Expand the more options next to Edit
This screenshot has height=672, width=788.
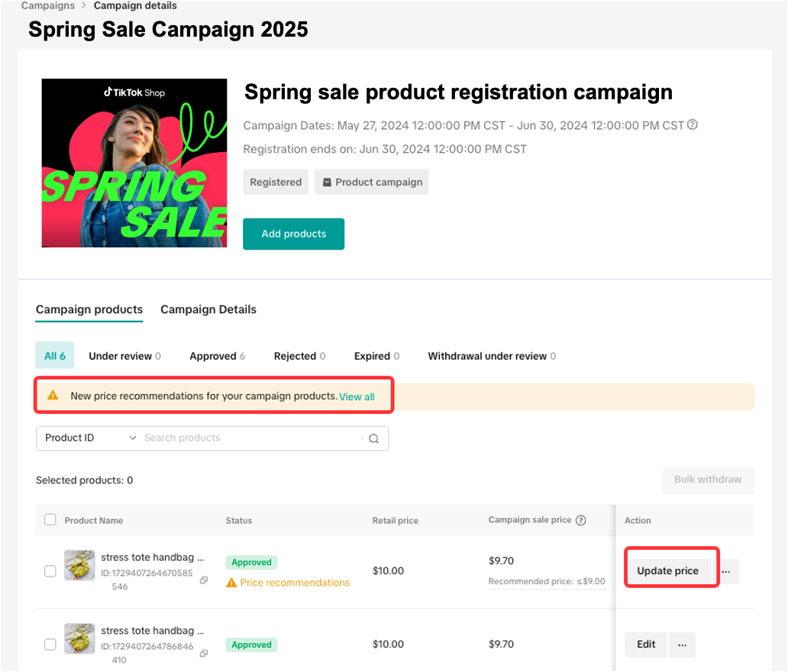(x=682, y=645)
